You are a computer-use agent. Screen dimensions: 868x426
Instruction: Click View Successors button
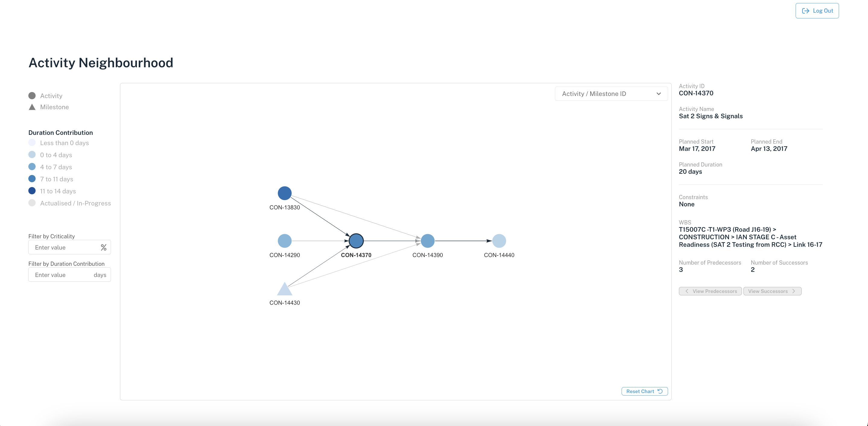tap(772, 291)
